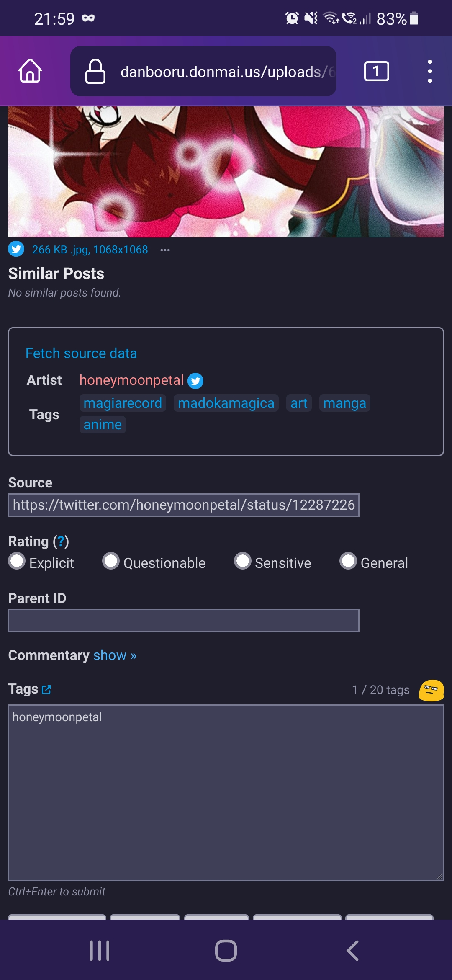Choose the General rating
This screenshot has height=980, width=452.
(x=348, y=562)
